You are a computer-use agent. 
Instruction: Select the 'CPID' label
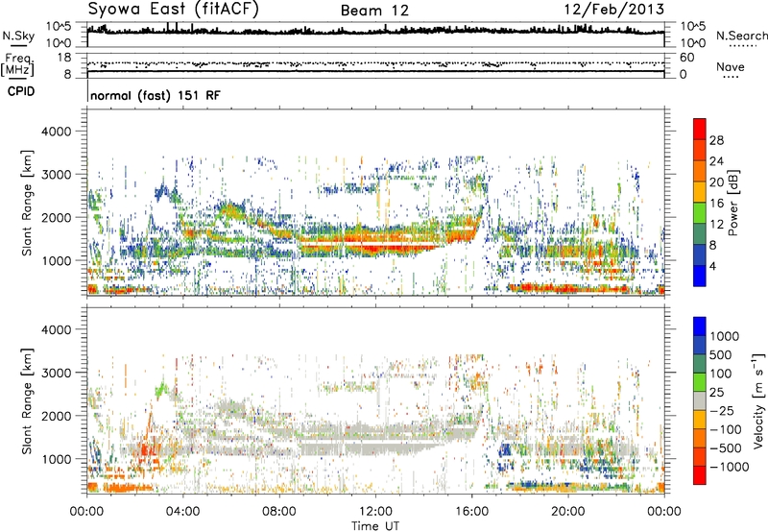coord(21,91)
